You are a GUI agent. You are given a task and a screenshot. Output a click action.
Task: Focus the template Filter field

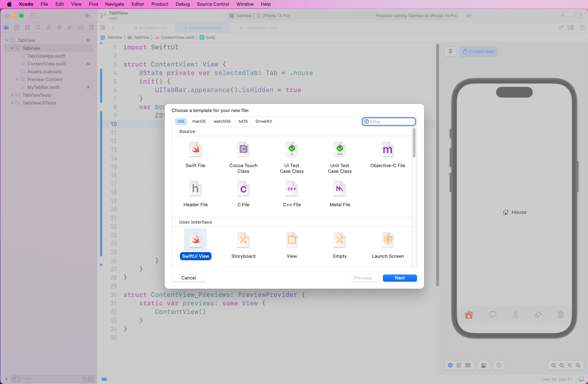pyautogui.click(x=389, y=122)
